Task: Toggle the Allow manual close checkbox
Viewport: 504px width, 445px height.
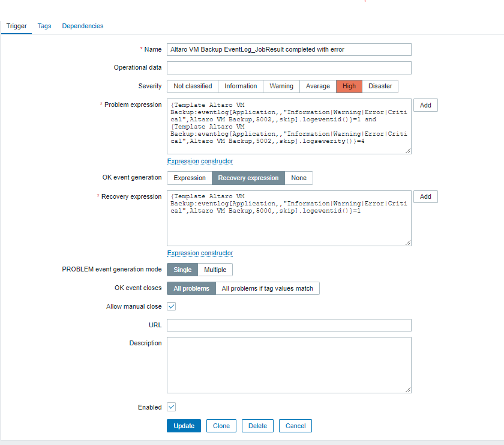Action: click(172, 306)
